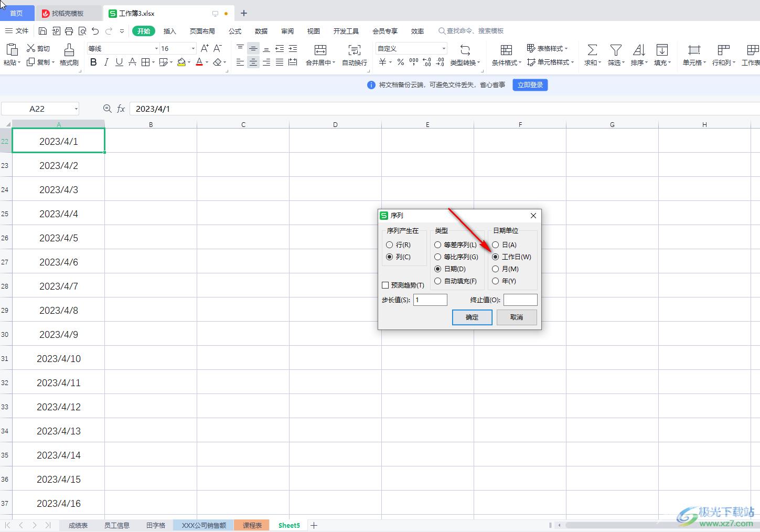The image size is (760, 532).
Task: Click the Sort 排序 icon
Action: 639,50
